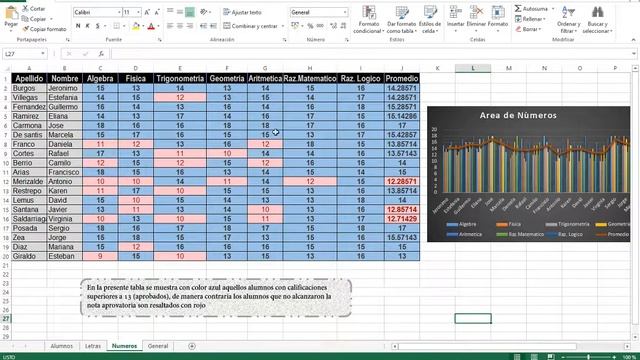640x360 pixels.
Task: Open Rellenar fill menu
Action: click(530, 19)
